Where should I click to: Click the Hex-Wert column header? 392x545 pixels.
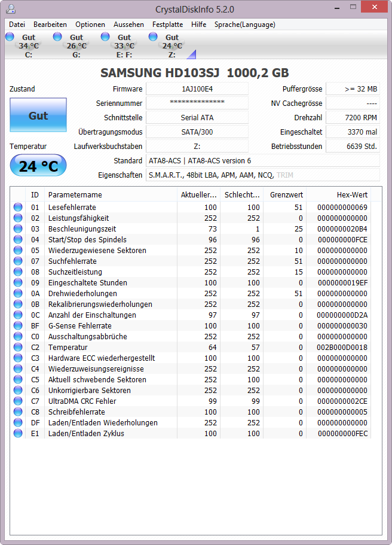point(339,194)
